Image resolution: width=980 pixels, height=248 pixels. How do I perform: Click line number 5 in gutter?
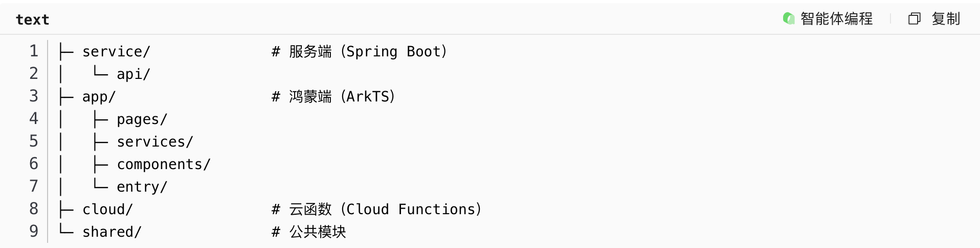34,141
